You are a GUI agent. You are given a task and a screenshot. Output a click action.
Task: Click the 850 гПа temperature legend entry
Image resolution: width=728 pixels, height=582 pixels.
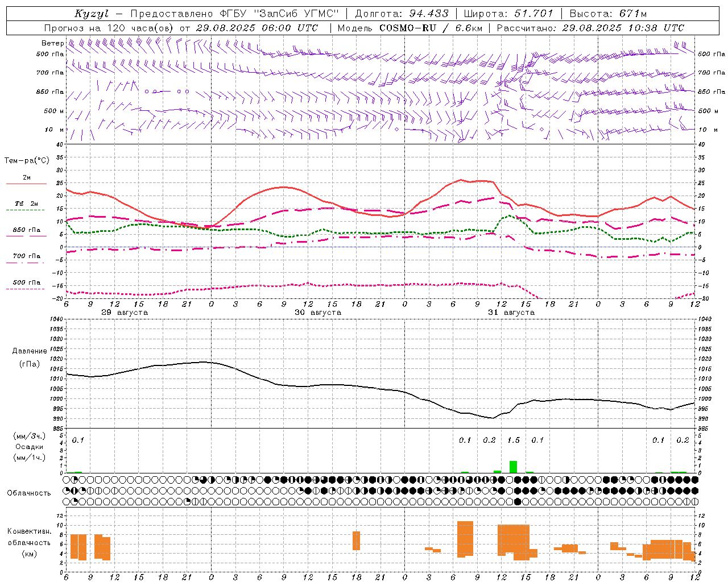[x=26, y=232]
